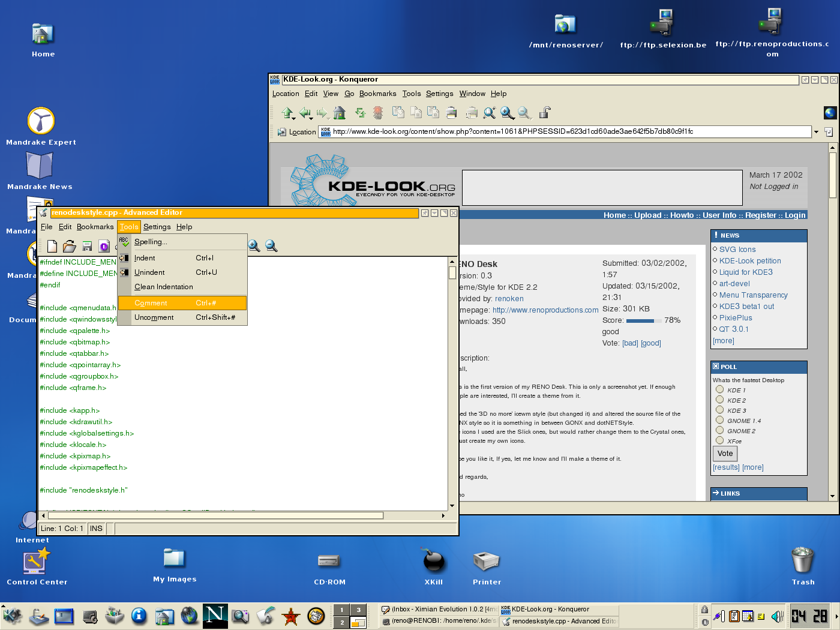Choose Spelling... from the Tools menu
This screenshot has height=630, width=840.
pyautogui.click(x=182, y=242)
